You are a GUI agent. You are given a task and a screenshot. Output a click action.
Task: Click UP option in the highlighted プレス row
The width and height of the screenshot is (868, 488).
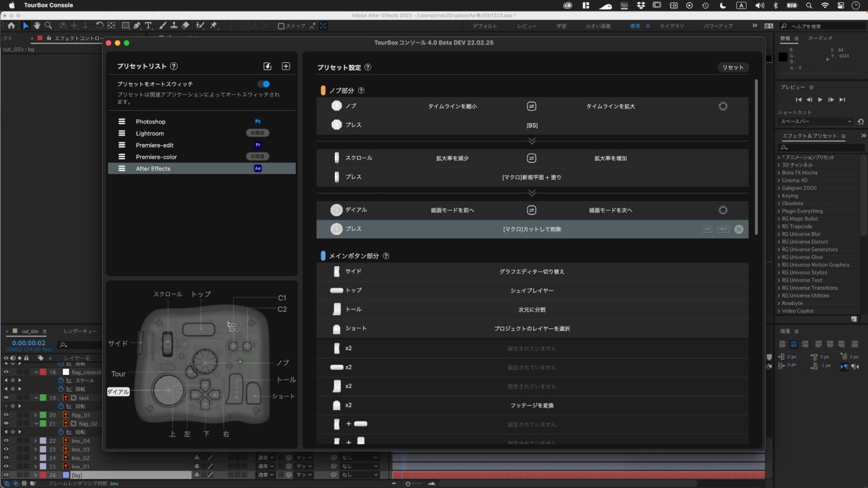pos(707,229)
